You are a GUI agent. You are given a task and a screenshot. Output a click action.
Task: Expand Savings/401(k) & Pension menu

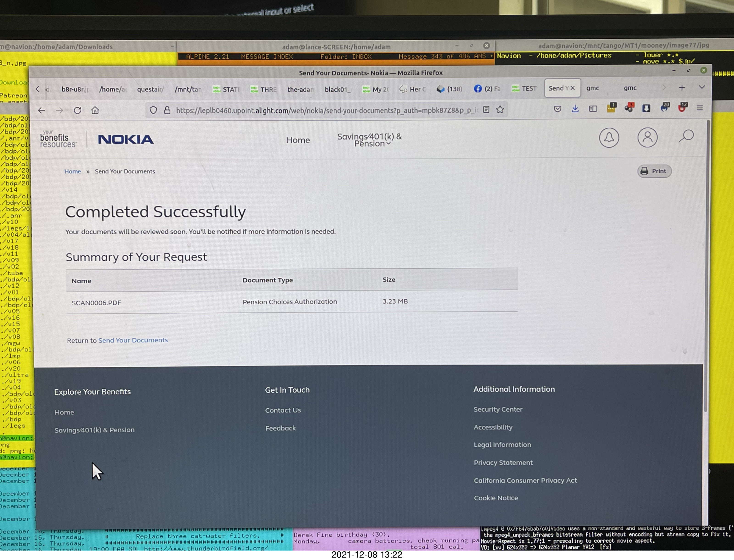pos(370,140)
